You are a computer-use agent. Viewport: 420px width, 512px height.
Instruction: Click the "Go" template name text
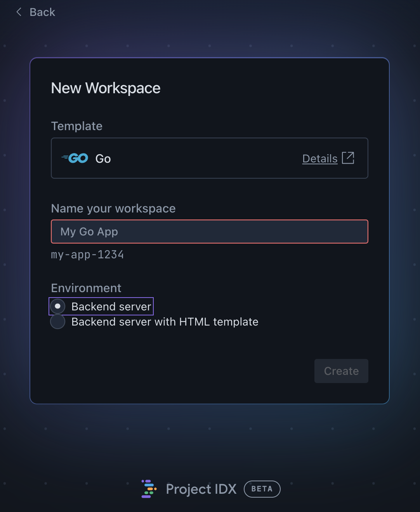point(103,159)
